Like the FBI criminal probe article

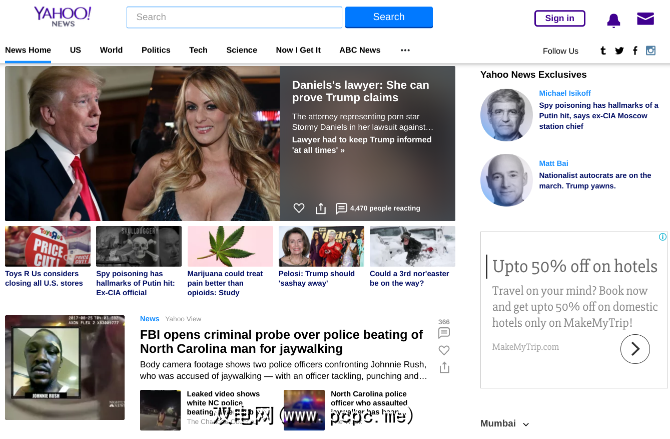pyautogui.click(x=444, y=350)
